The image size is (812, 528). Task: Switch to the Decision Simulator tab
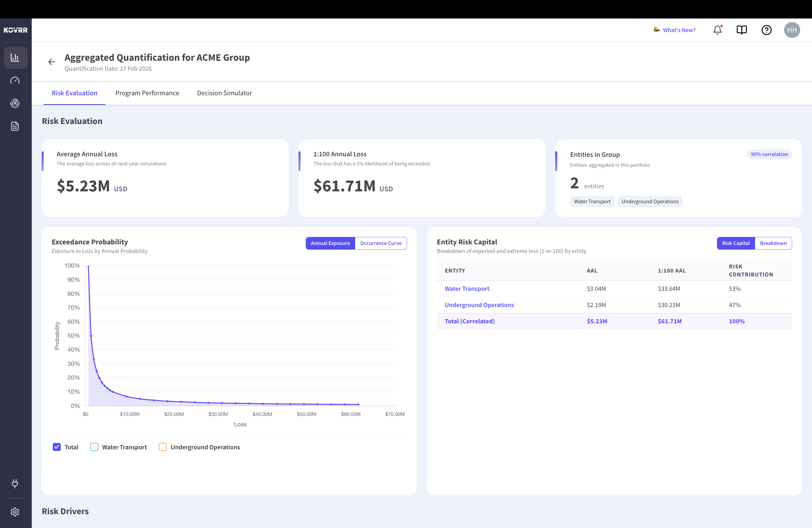[x=225, y=93]
